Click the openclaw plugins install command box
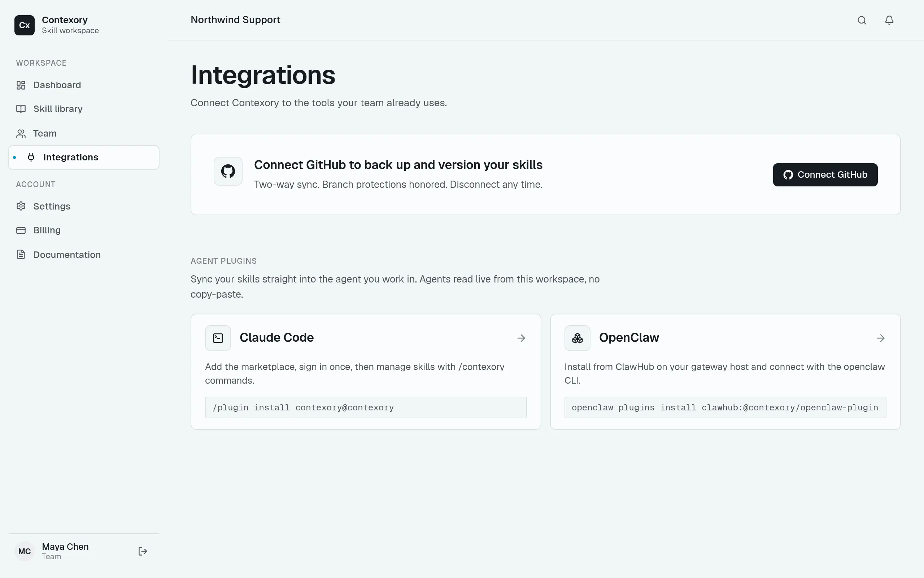Image resolution: width=924 pixels, height=578 pixels. click(725, 407)
